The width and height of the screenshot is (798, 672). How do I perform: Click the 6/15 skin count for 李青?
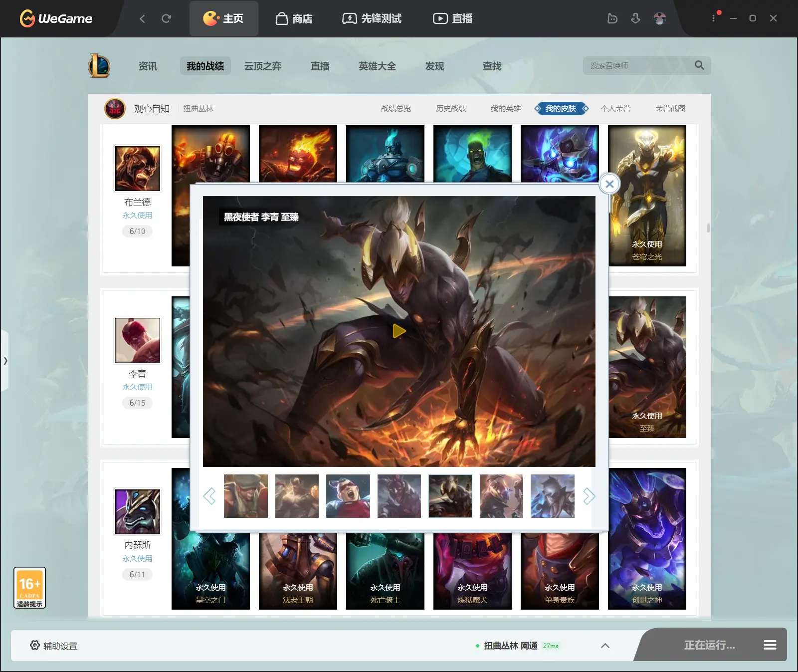coord(137,403)
